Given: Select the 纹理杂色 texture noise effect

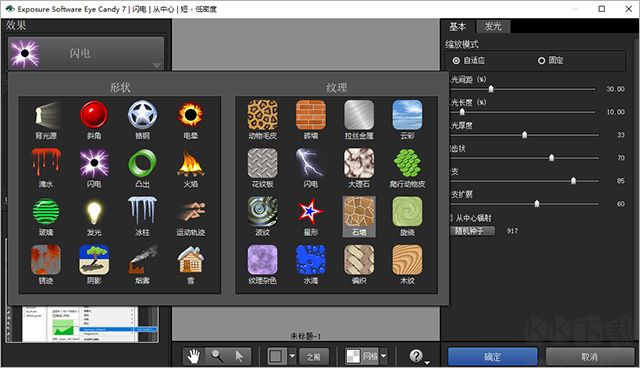Looking at the screenshot, I should 262,265.
